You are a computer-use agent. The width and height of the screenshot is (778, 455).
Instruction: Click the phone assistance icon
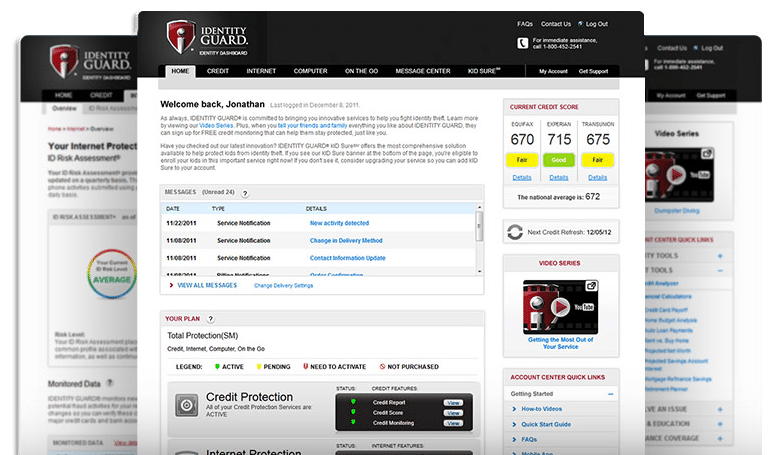click(x=522, y=43)
